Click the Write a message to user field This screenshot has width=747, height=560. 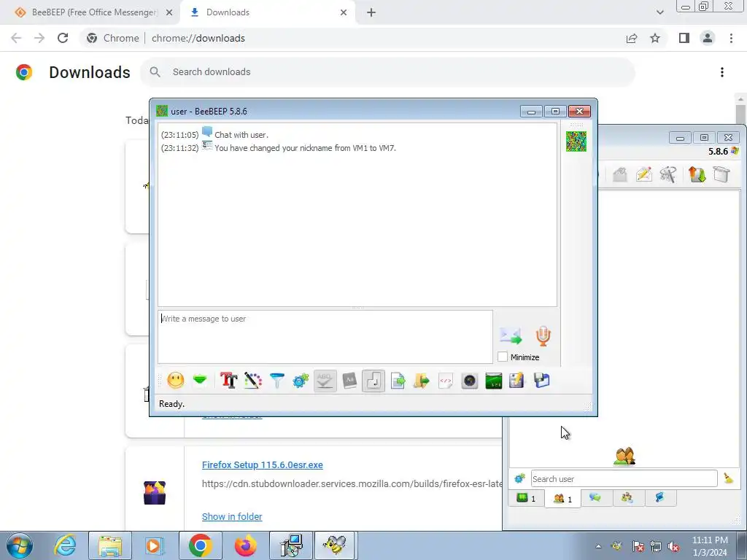[x=325, y=337]
